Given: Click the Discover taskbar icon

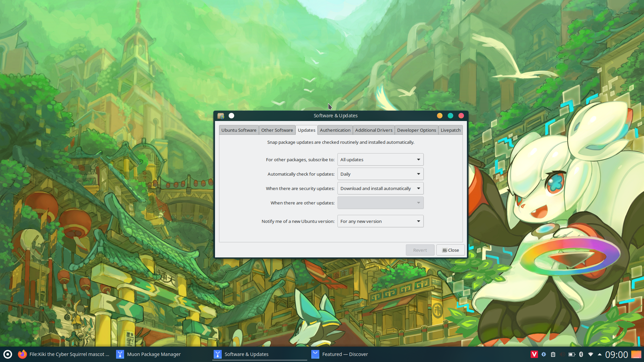Looking at the screenshot, I should tap(315, 354).
